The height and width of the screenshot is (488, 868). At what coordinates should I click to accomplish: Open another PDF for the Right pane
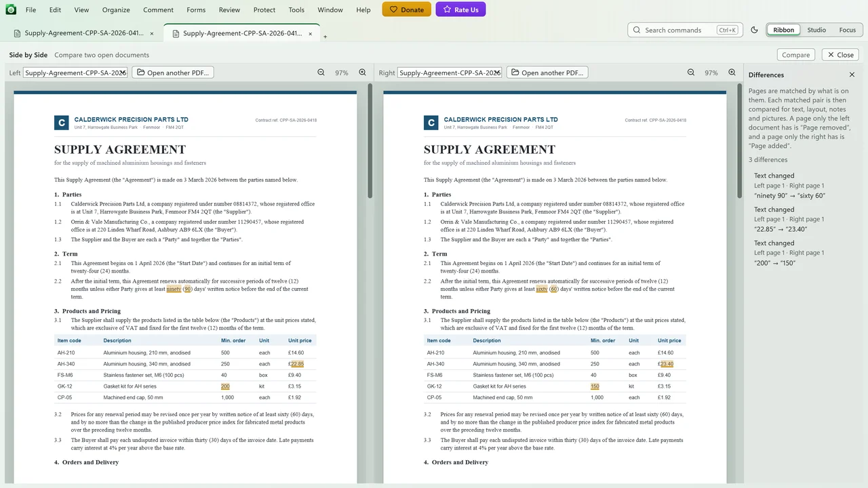[x=547, y=73]
